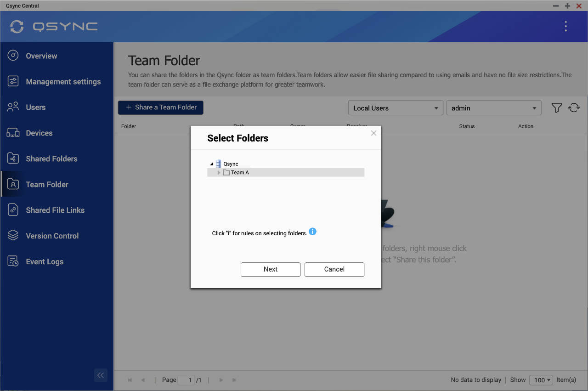Go to first page in pagination
This screenshot has width=588, height=391.
click(x=130, y=380)
